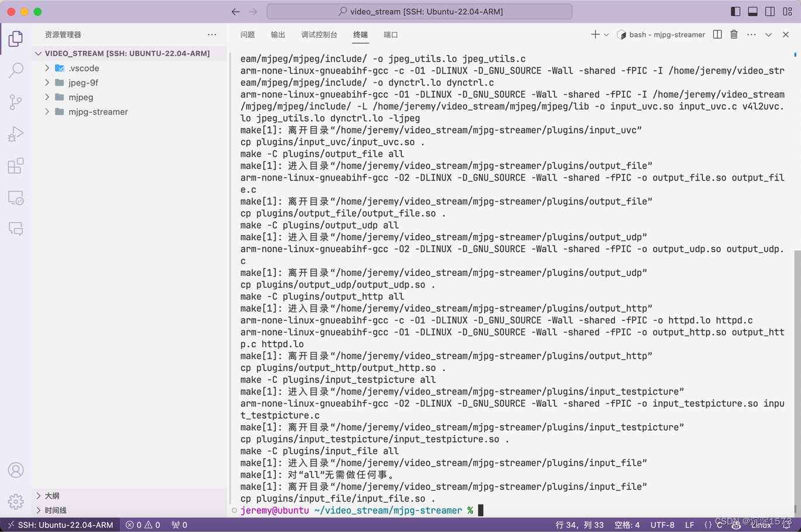Select the bash - mjpg-streamer terminal label
The width and height of the screenshot is (801, 532).
661,34
